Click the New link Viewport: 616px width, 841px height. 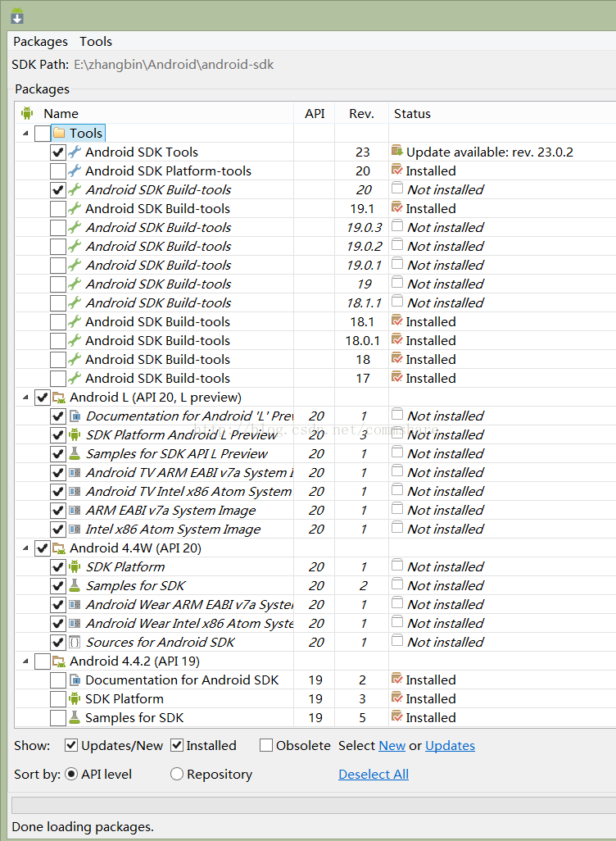(392, 746)
